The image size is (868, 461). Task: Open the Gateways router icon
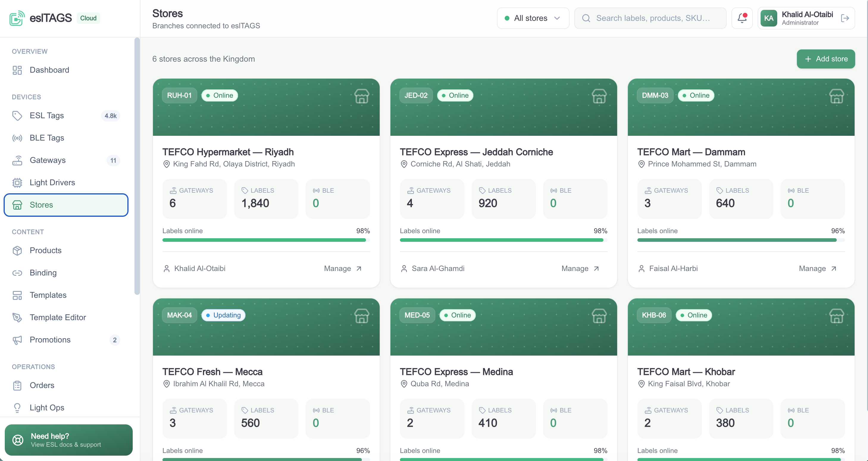coord(17,160)
